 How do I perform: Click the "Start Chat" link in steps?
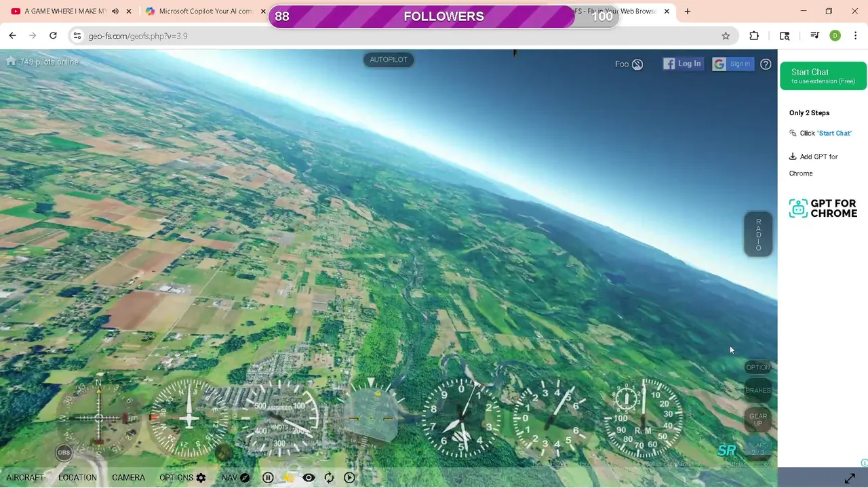tap(834, 134)
